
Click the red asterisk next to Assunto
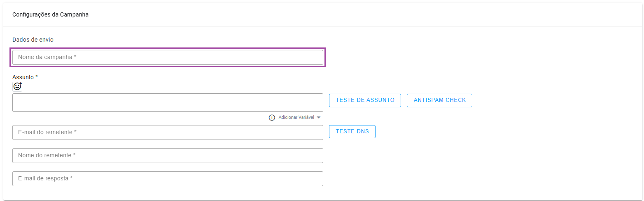point(37,77)
